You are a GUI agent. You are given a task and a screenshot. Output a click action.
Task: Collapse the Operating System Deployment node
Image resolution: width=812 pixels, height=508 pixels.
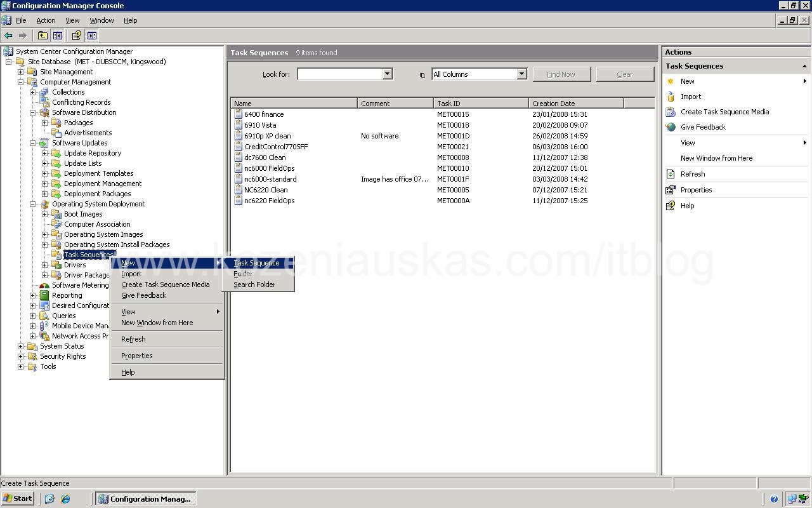click(x=33, y=204)
